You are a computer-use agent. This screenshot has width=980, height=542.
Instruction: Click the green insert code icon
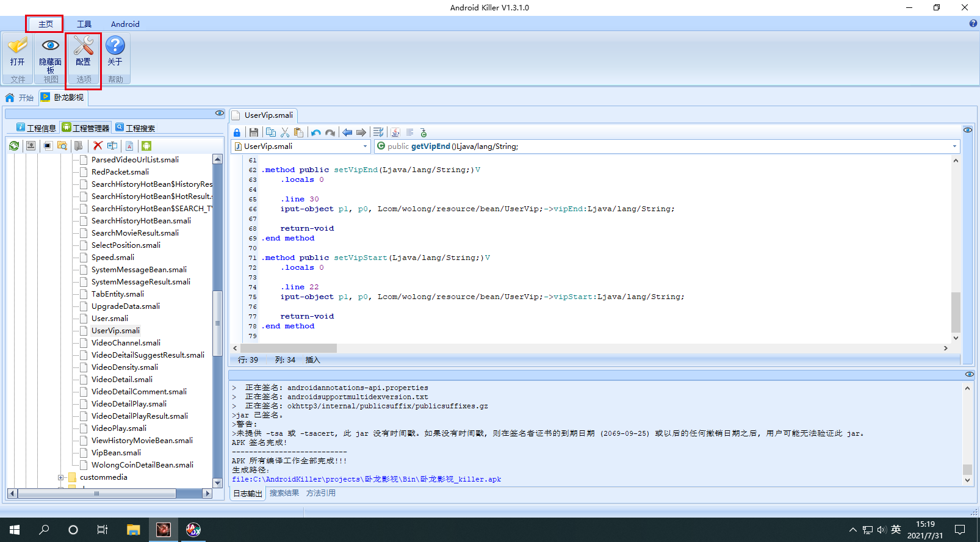click(x=423, y=132)
